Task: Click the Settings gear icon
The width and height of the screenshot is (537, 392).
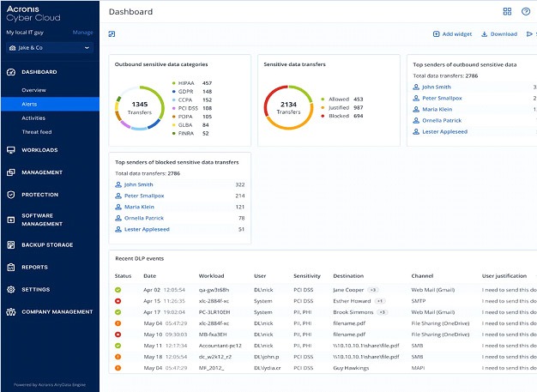Action: (11, 289)
